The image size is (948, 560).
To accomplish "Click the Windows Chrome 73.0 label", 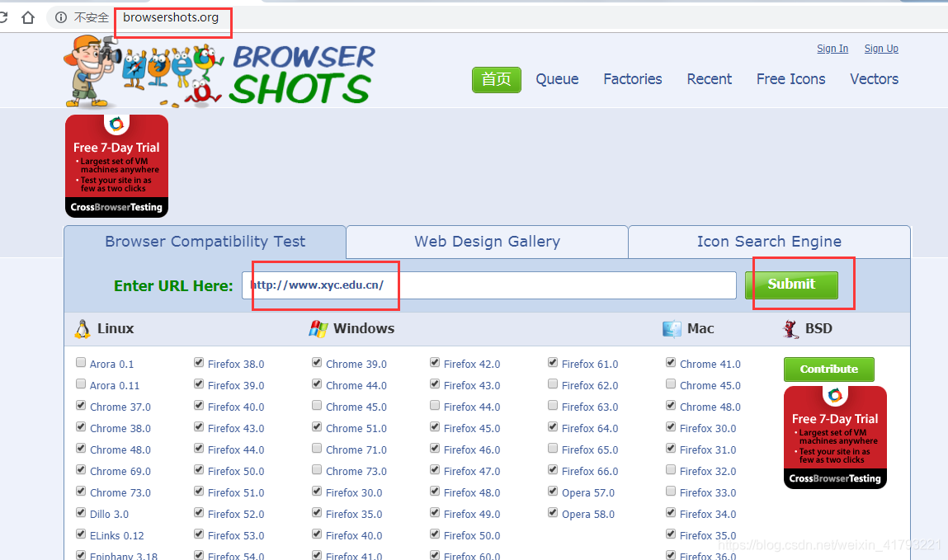I will (x=356, y=471).
